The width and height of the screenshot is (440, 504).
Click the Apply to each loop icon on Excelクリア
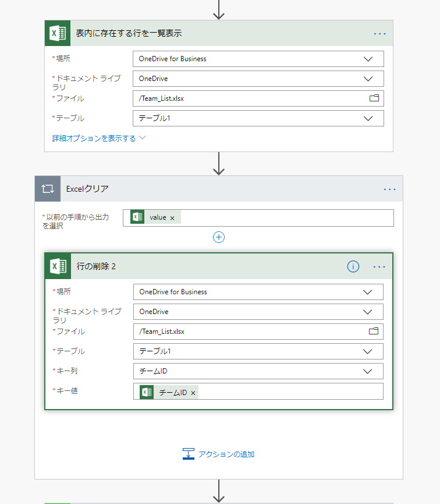pos(47,189)
